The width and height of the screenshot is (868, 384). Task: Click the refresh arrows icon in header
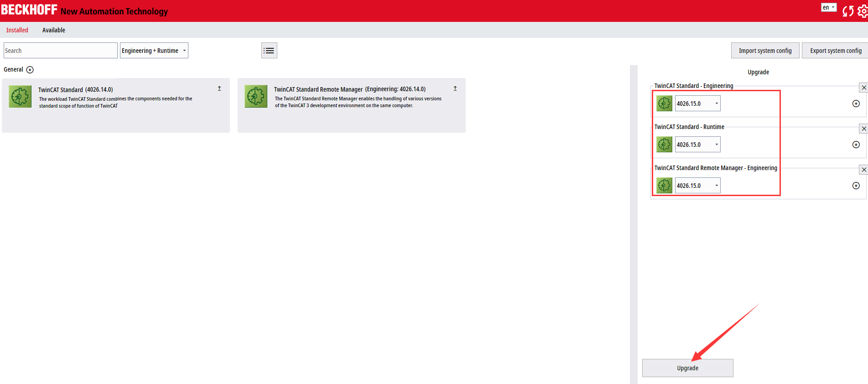pyautogui.click(x=847, y=11)
